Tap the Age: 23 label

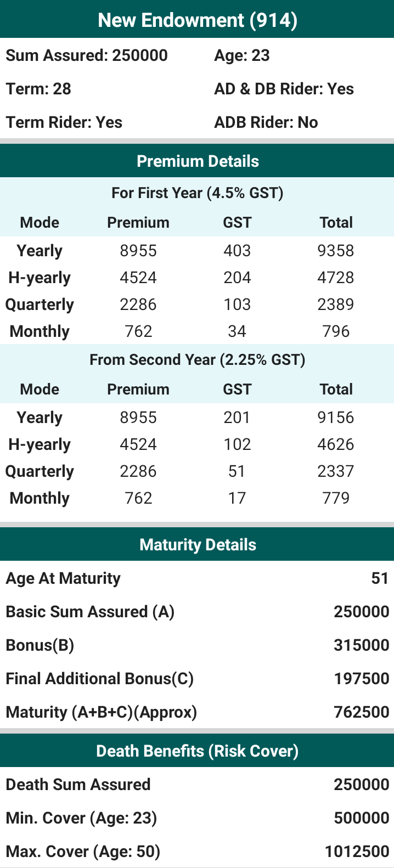[x=242, y=56]
